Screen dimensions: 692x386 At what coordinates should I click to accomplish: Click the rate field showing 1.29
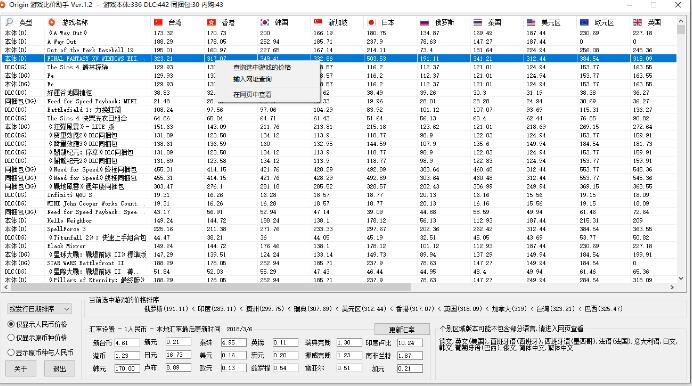coord(127,355)
